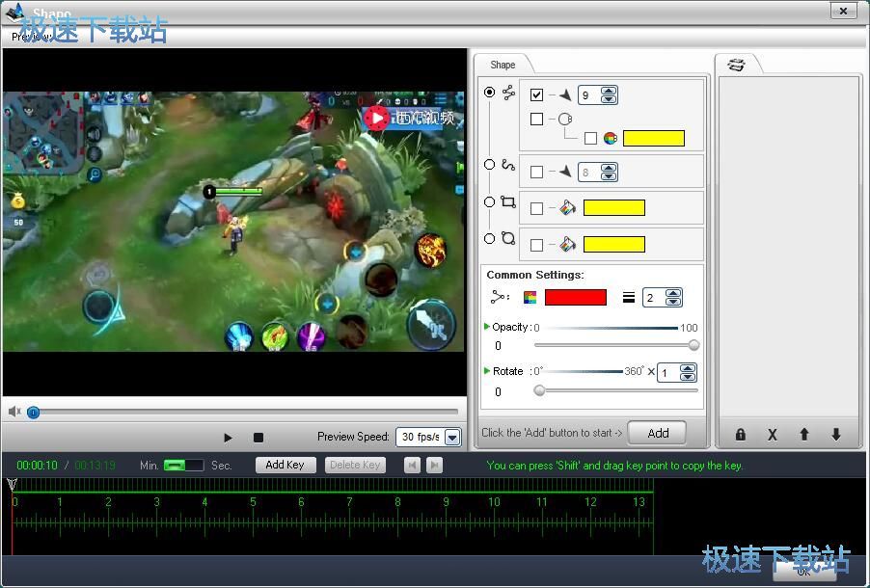Viewport: 870px width, 588px height.
Task: Open the yellow ellipse fill swatch
Action: tap(614, 245)
